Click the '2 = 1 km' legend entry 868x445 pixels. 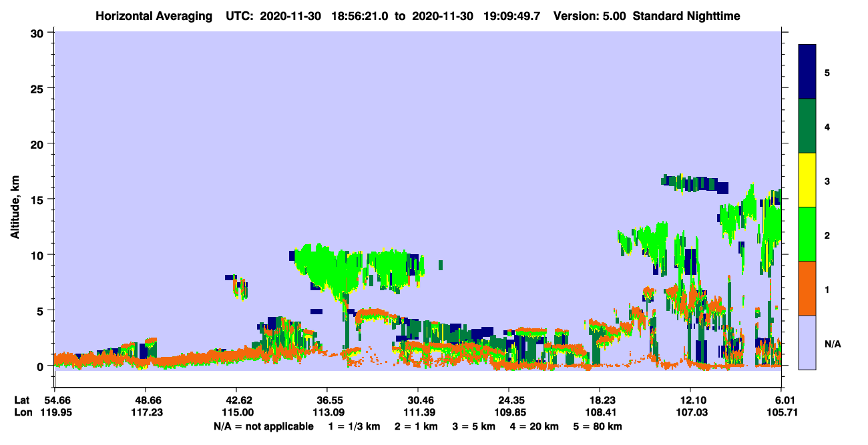[x=416, y=426]
